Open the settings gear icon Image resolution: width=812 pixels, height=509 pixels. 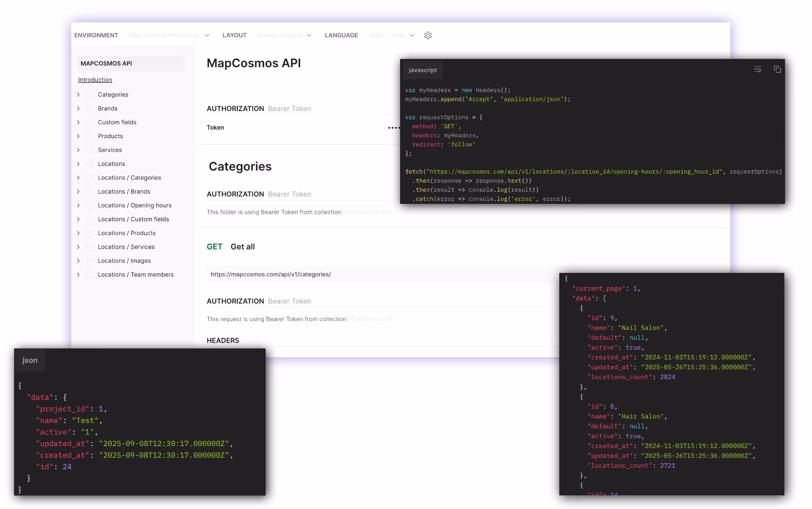tap(428, 35)
